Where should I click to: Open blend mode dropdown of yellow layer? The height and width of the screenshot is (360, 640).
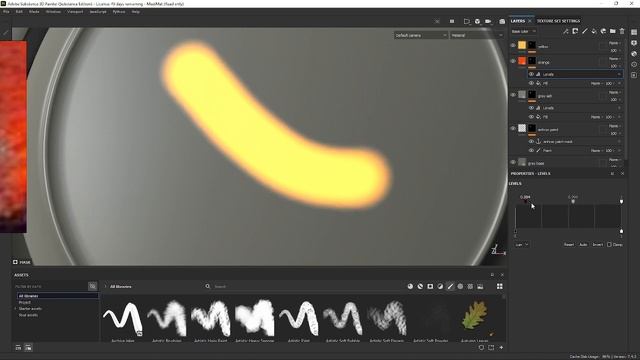coord(615,43)
